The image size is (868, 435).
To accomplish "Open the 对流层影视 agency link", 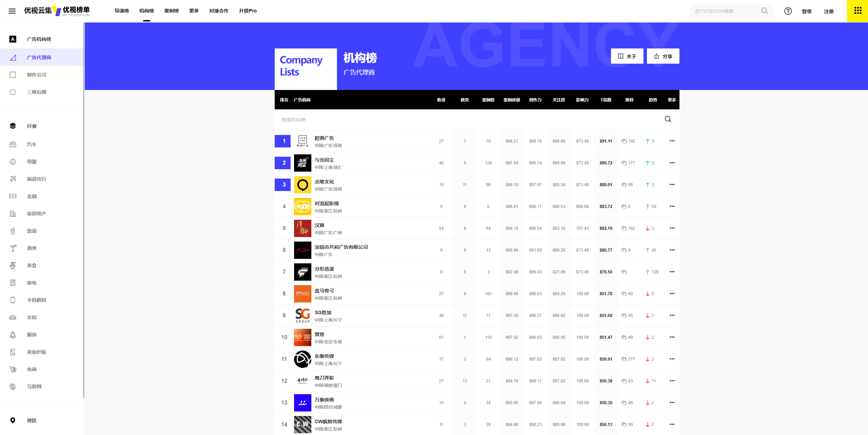I will click(x=326, y=203).
